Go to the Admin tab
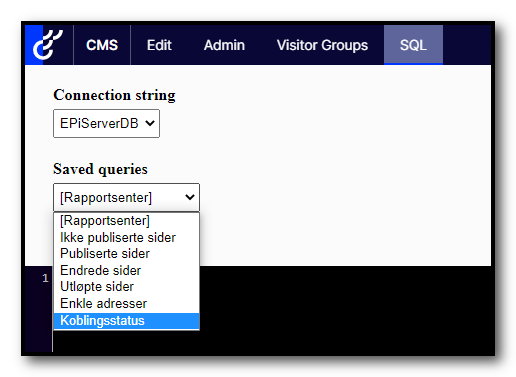The image size is (516, 377). [224, 45]
